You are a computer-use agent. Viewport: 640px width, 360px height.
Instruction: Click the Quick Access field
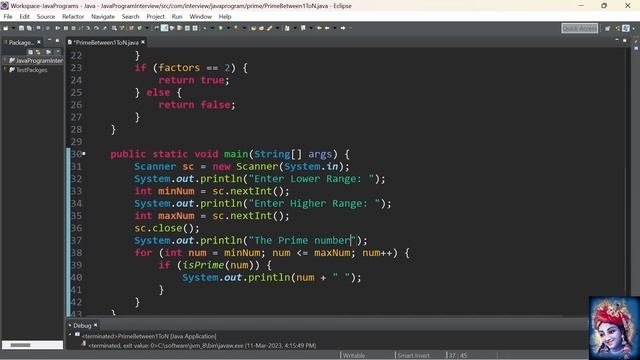click(x=580, y=28)
